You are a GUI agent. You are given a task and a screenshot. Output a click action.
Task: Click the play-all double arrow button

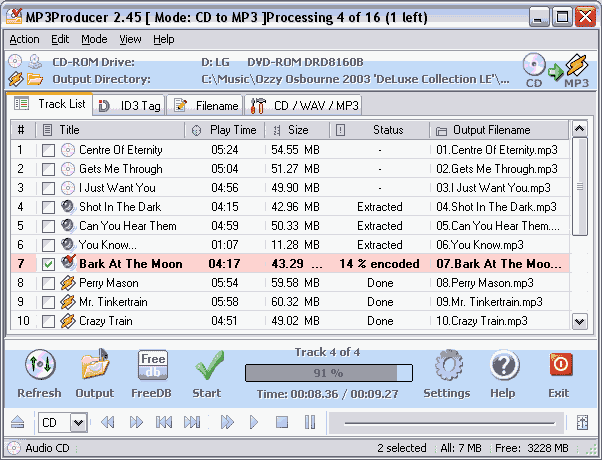point(227,422)
